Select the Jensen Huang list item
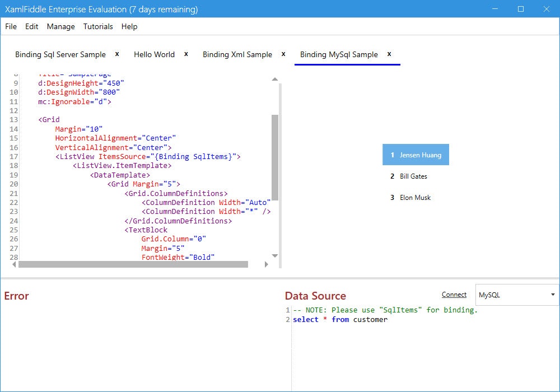This screenshot has width=560, height=392. click(x=416, y=155)
